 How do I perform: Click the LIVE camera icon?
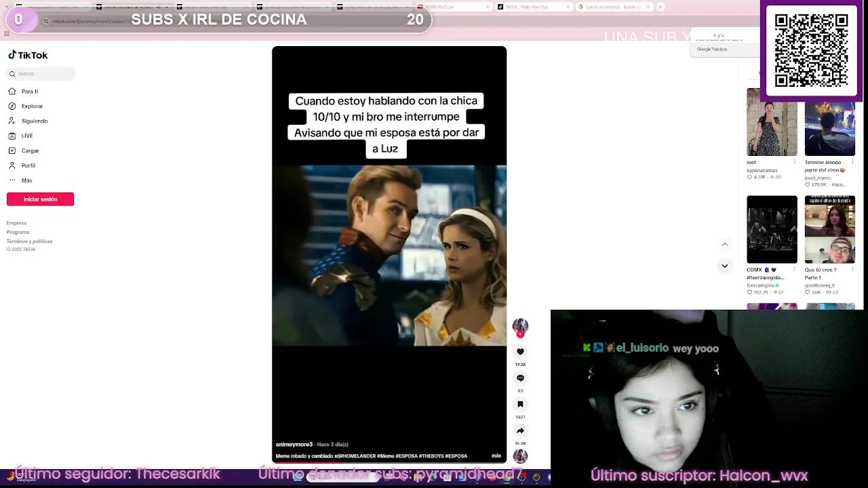tap(12, 136)
